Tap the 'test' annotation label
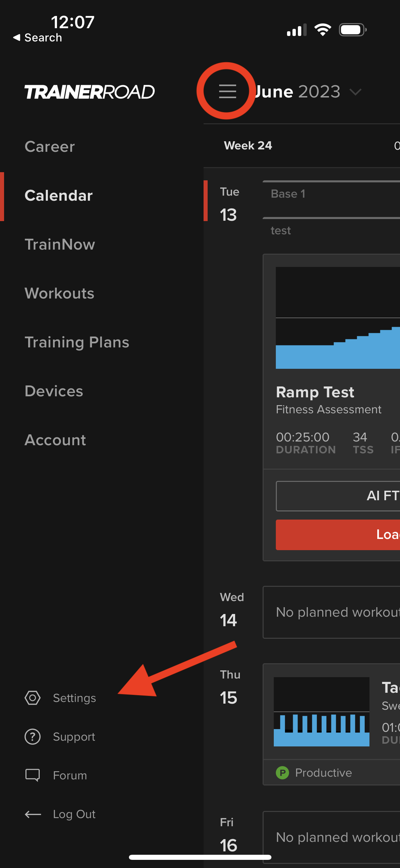The width and height of the screenshot is (400, 868). point(281,231)
